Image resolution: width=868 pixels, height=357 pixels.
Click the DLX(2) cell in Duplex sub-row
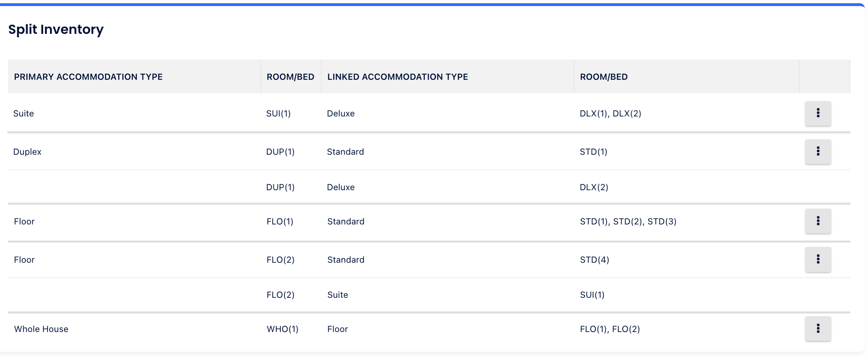click(x=594, y=187)
